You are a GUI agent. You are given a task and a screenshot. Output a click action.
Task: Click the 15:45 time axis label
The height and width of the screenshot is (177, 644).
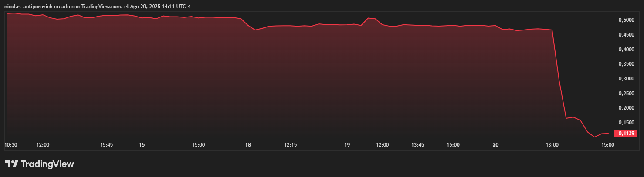click(x=107, y=144)
